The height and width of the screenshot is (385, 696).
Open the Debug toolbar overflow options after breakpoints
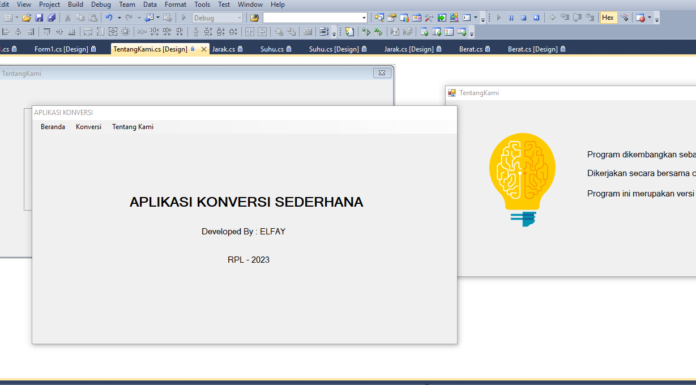(657, 19)
